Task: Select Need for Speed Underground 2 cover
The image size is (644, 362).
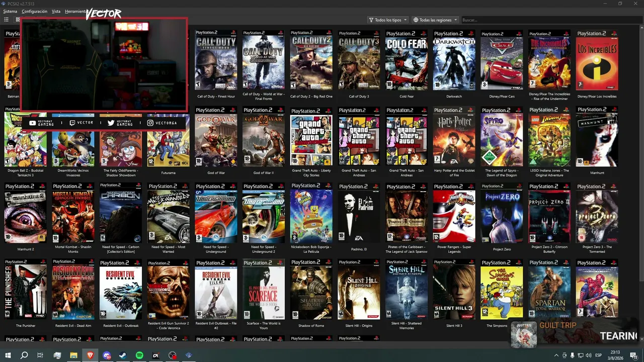Action: pyautogui.click(x=264, y=213)
